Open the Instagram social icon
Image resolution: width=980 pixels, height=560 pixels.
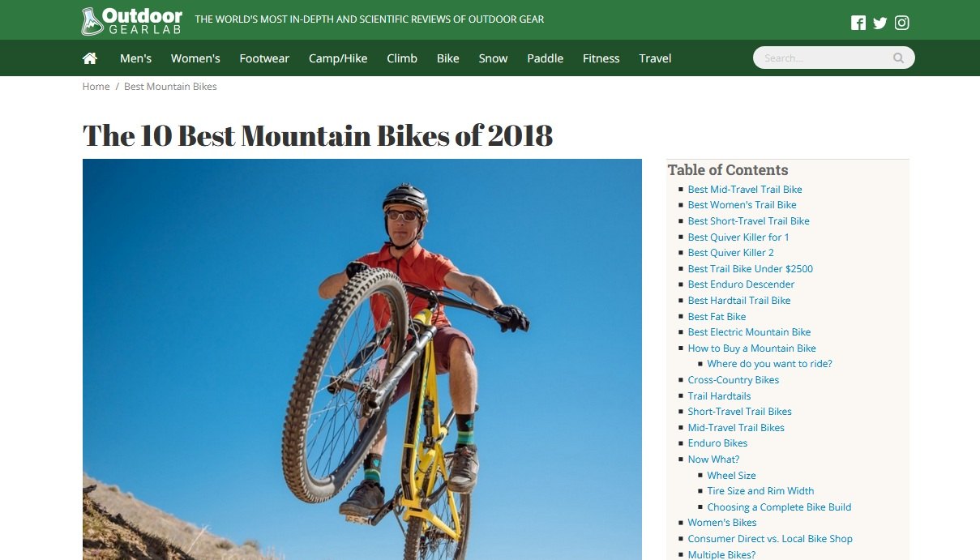(901, 23)
